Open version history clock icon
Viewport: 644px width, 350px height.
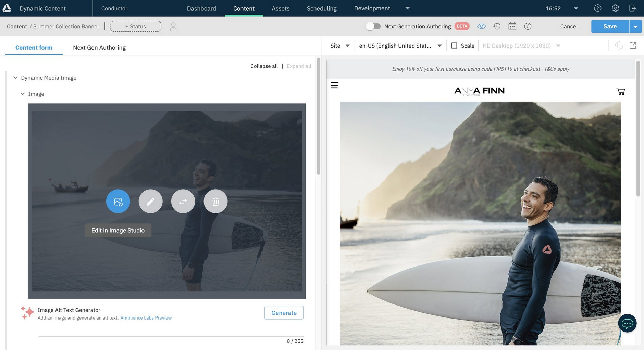tap(497, 26)
